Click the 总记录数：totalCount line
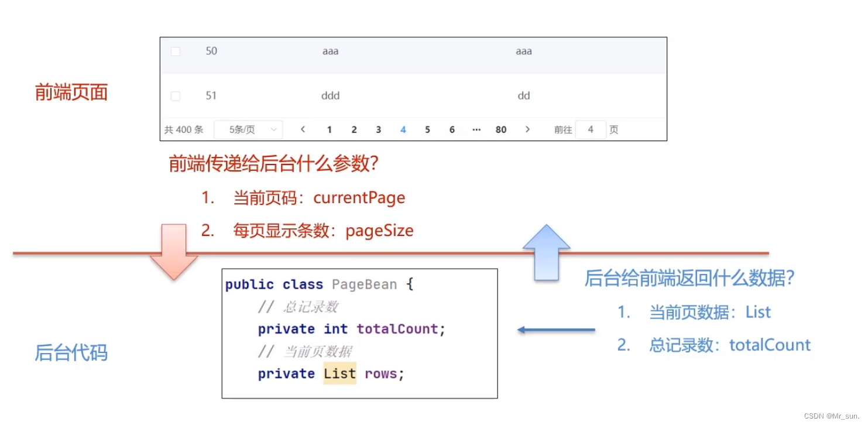Viewport: 868px width, 425px height. (x=714, y=345)
